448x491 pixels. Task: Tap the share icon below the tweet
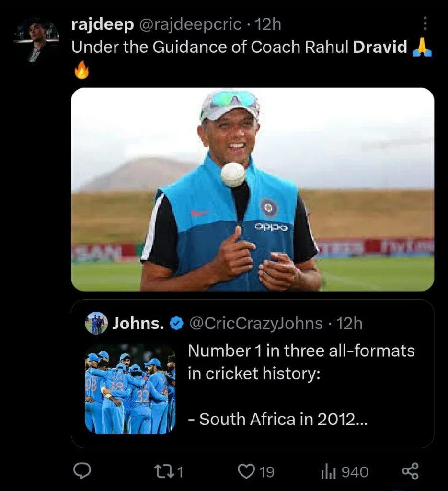click(x=410, y=471)
